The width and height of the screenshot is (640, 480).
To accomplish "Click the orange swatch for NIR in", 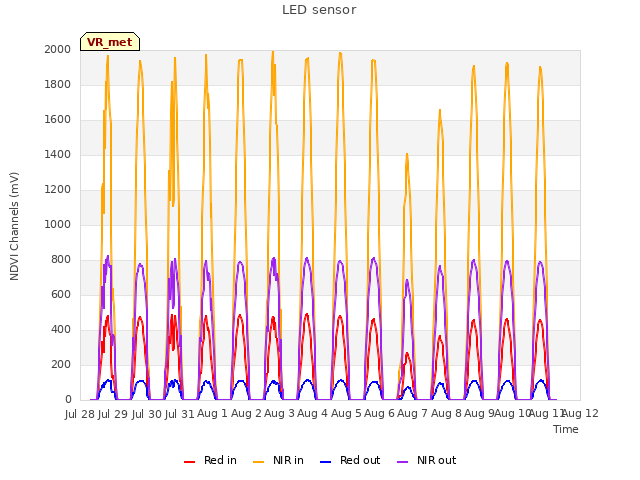I will (x=258, y=462).
